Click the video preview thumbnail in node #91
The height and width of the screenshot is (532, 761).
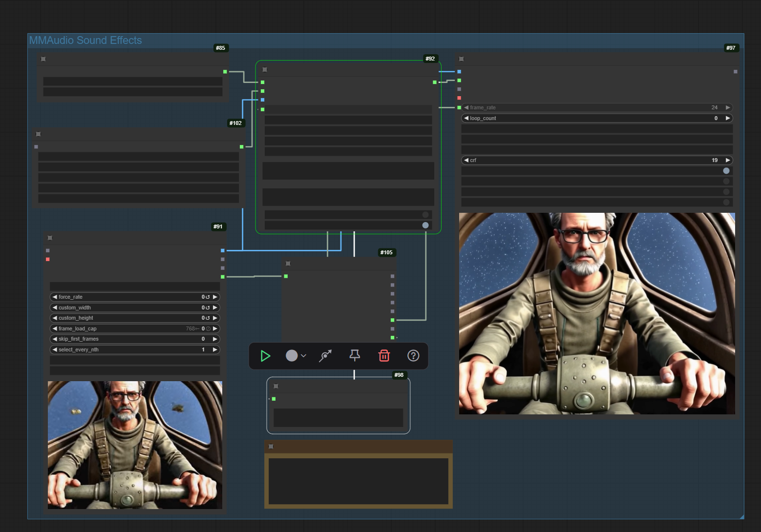click(x=135, y=445)
